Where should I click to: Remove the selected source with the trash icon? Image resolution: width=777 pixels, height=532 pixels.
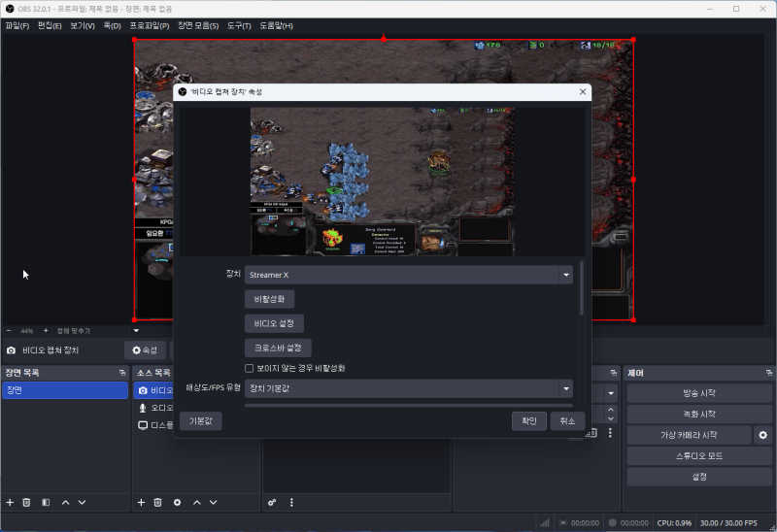point(158,502)
